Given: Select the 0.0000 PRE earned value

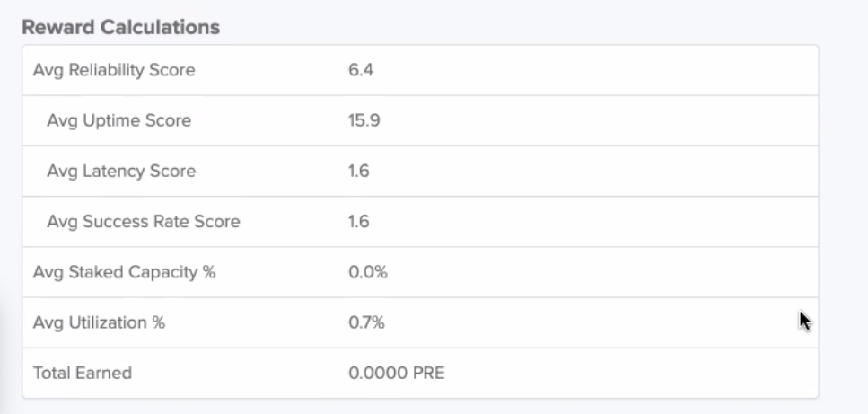Looking at the screenshot, I should (x=396, y=373).
